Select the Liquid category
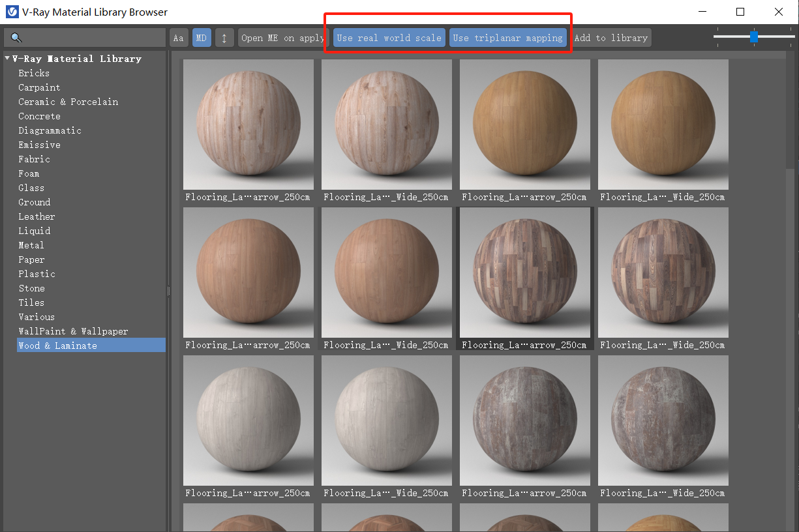Screen dimensions: 799x532 pos(34,231)
